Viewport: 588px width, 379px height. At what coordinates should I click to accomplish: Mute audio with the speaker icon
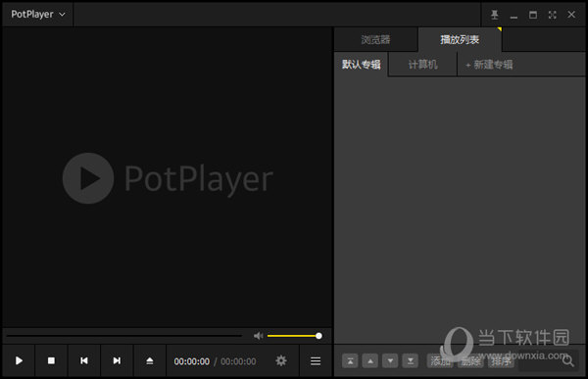coord(259,336)
